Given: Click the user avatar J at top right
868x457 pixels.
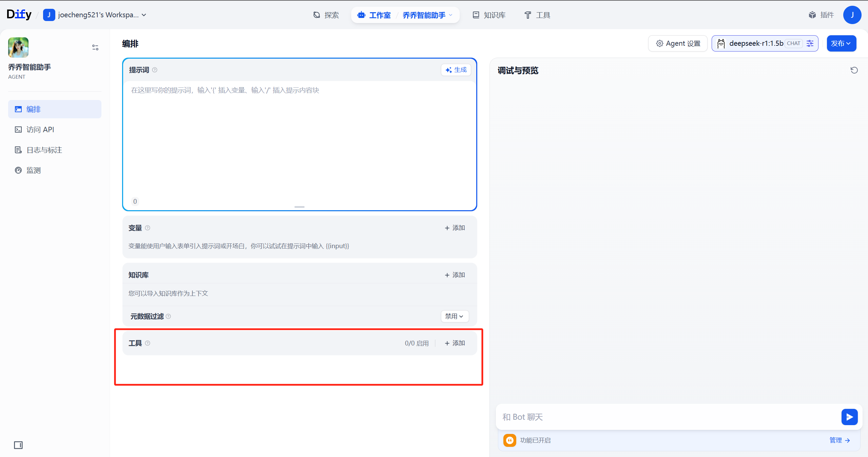Looking at the screenshot, I should click(x=852, y=15).
